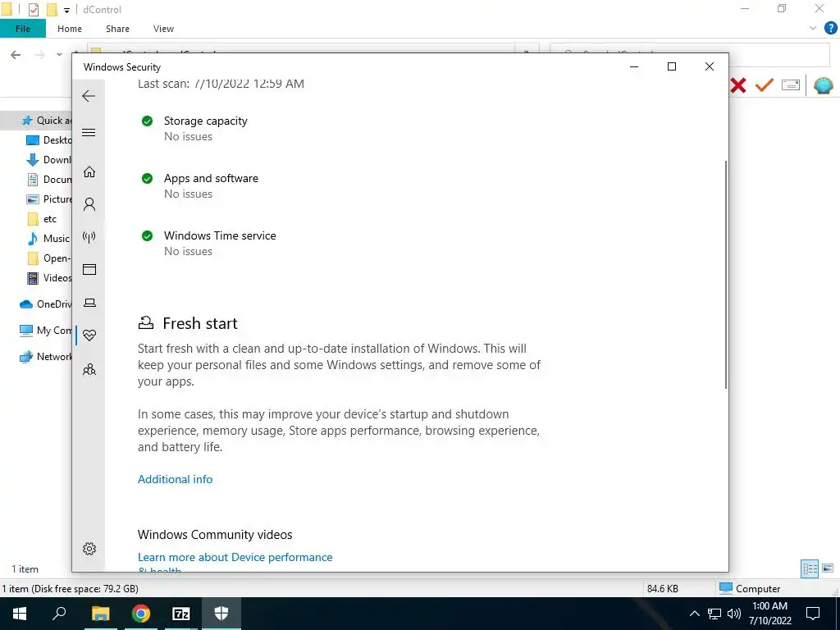
Task: Open the File menu in Explorer
Action: [x=23, y=29]
